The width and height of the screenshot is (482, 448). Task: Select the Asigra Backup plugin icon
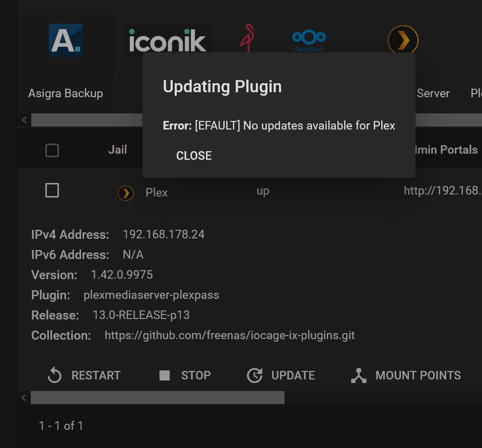coord(65,40)
